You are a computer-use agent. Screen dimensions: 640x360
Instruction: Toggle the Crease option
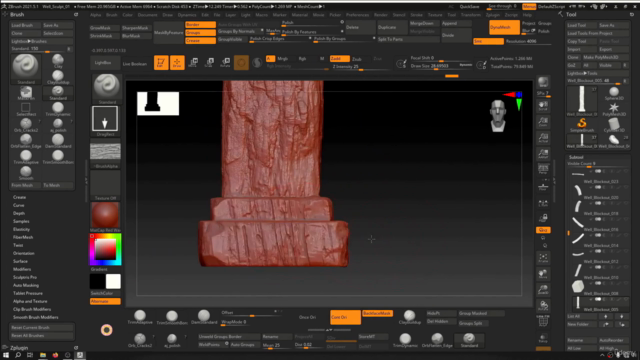click(200, 40)
